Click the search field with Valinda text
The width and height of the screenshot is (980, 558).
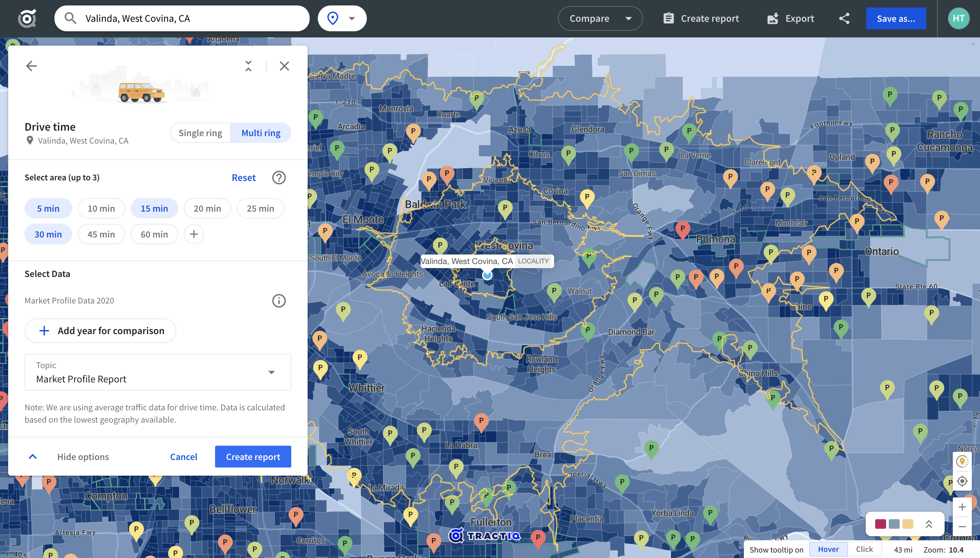click(x=182, y=18)
